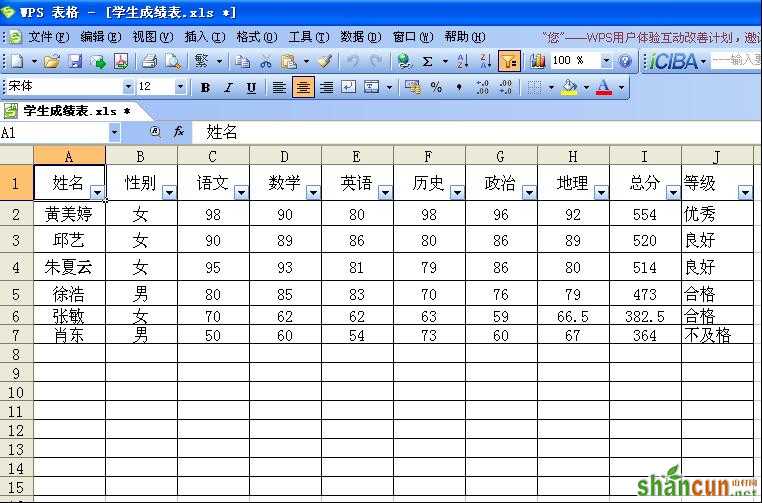762x503 pixels.
Task: Create a new blank workbook
Action: coord(17,61)
